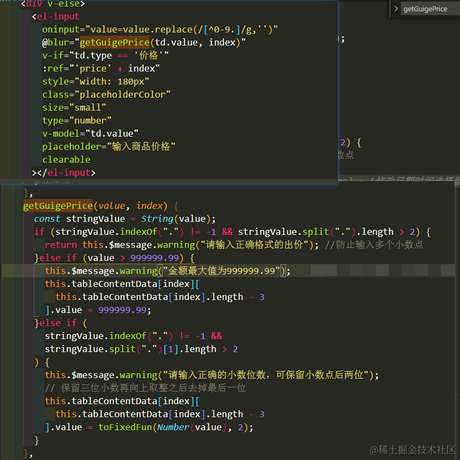Click the else if (value > 999999.99) line
This screenshot has height=460, width=460.
coord(115,258)
